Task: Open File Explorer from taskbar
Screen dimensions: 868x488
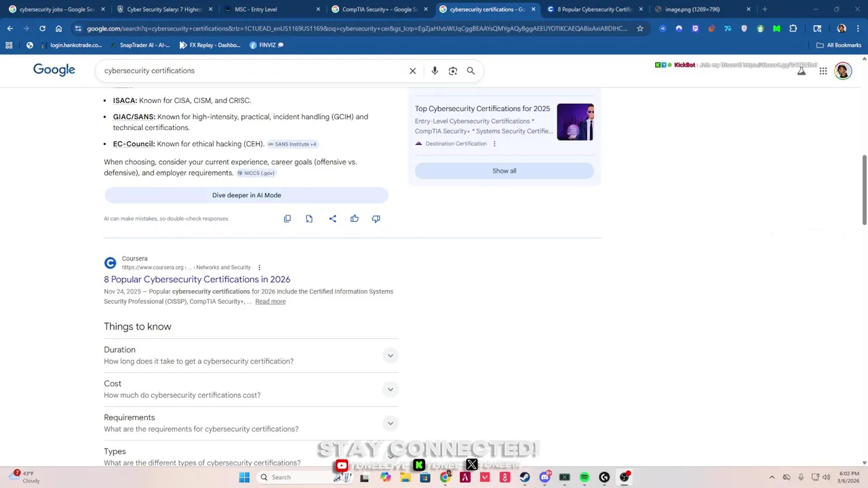Action: coord(406,477)
